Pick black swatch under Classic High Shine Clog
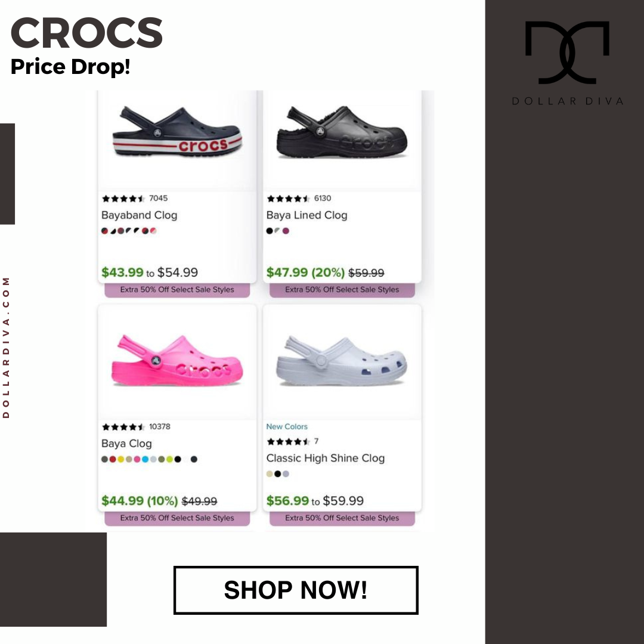This screenshot has width=644, height=644. click(x=278, y=474)
